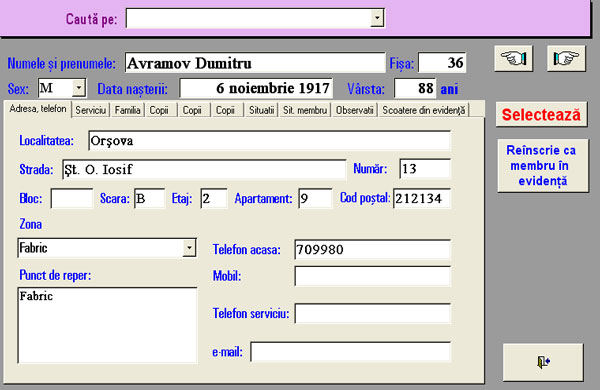The image size is (600, 390).
Task: Click the Număr field showing 13
Action: point(425,168)
